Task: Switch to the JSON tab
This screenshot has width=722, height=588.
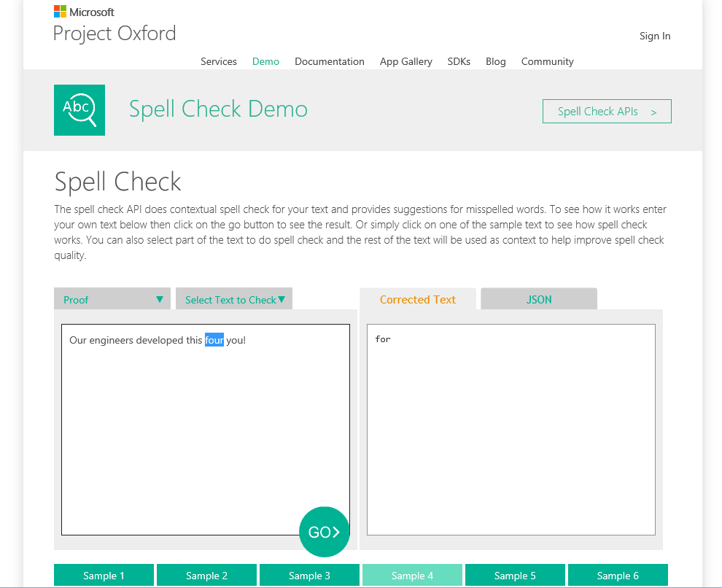Action: point(539,299)
